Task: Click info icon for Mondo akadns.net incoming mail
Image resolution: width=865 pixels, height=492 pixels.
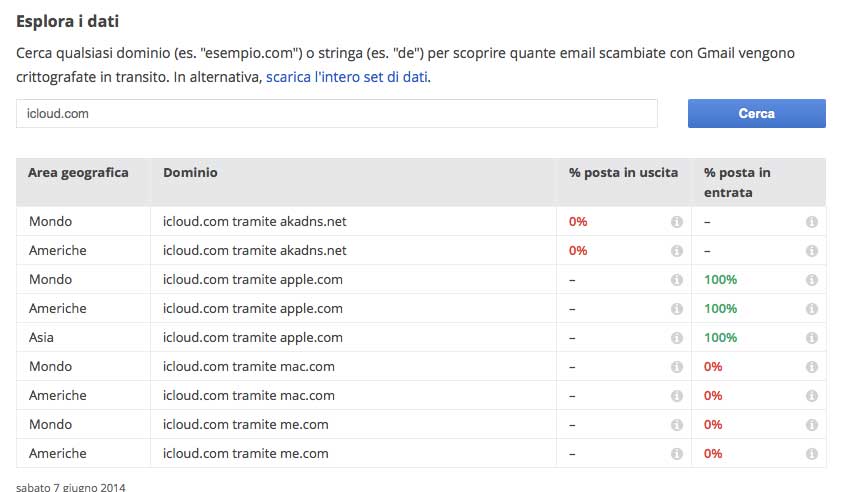Action: coord(812,222)
